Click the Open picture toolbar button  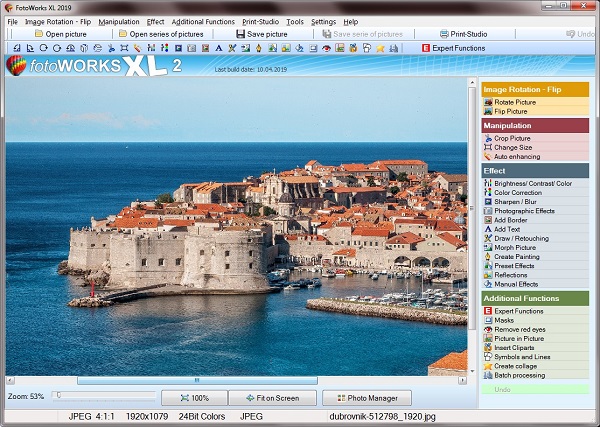click(x=61, y=33)
